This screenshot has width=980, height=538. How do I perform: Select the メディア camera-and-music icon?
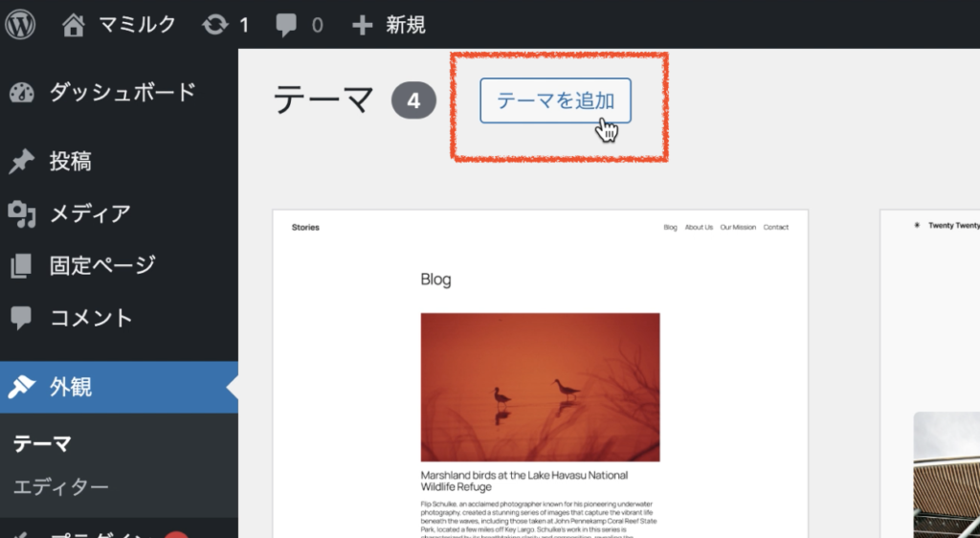coord(22,213)
